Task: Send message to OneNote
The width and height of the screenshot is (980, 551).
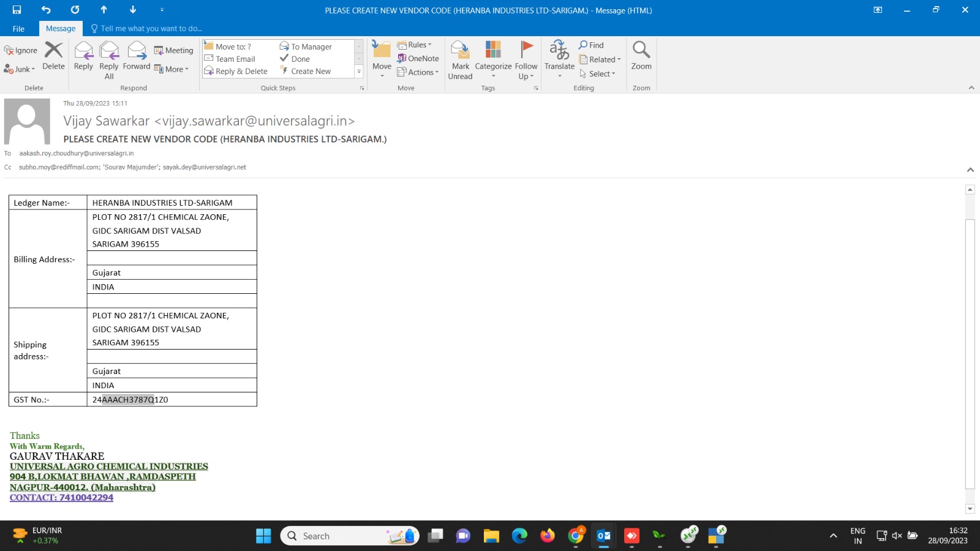Action: pos(418,59)
